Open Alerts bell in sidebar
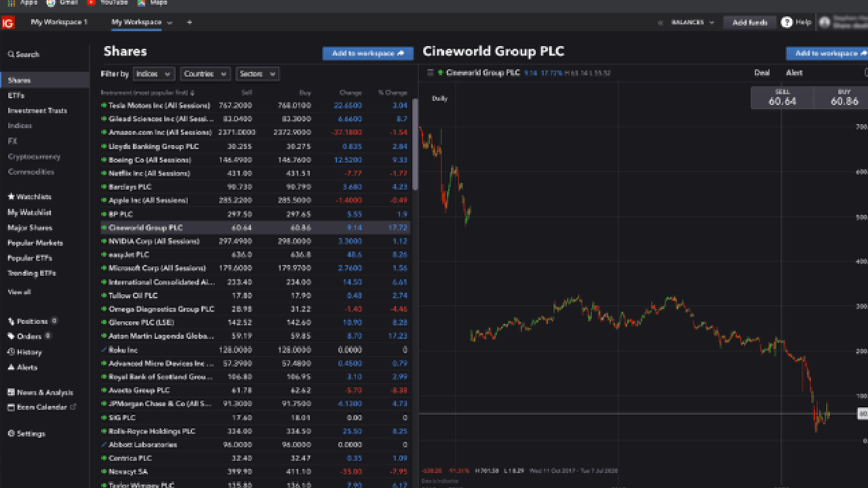The height and width of the screenshot is (488, 868). [x=23, y=367]
